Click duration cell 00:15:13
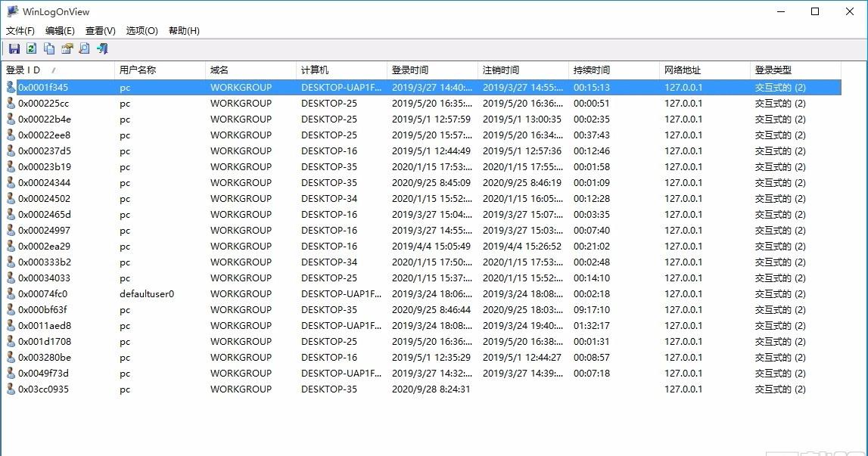Image resolution: width=868 pixels, height=456 pixels. [x=592, y=88]
